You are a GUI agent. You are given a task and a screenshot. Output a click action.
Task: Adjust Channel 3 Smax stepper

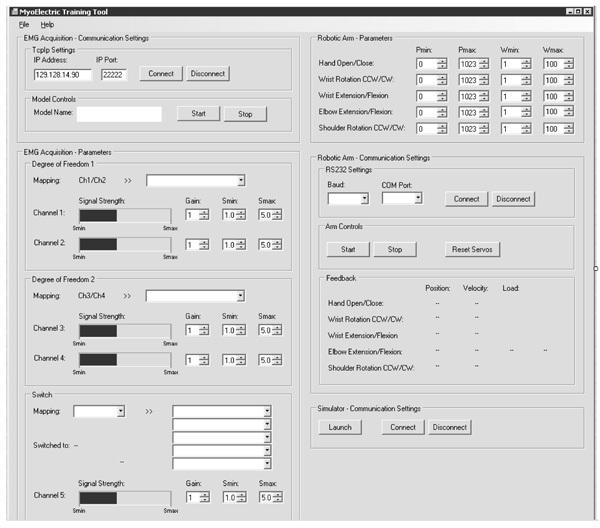point(274,331)
